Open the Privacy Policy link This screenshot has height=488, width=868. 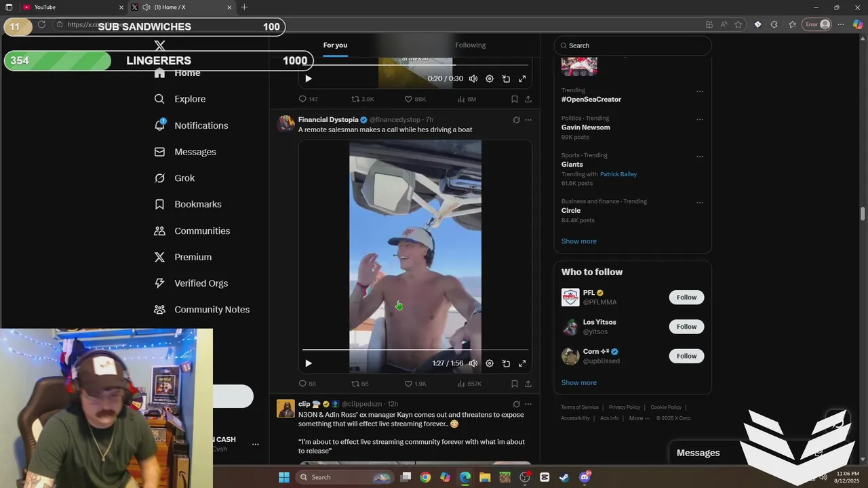click(x=625, y=407)
